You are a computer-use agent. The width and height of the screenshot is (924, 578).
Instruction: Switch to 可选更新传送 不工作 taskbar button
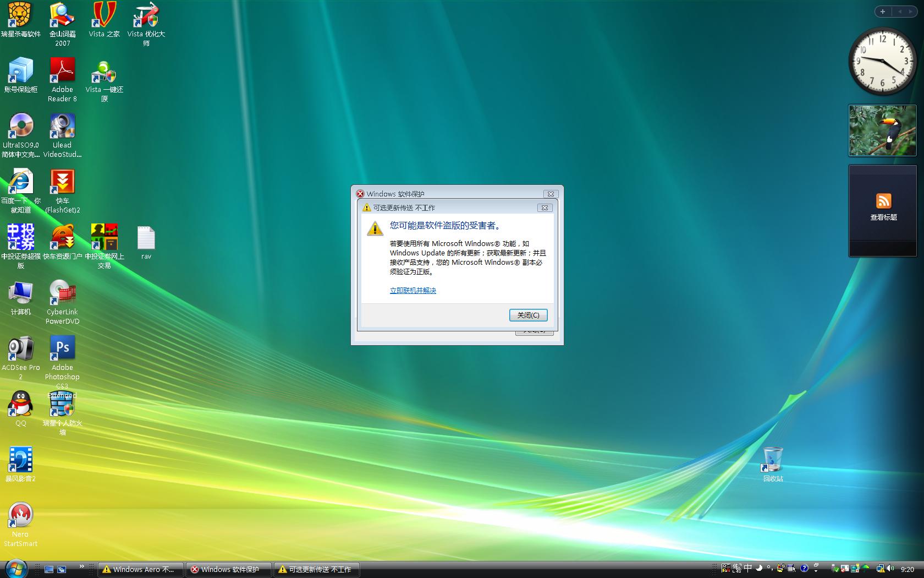[316, 569]
